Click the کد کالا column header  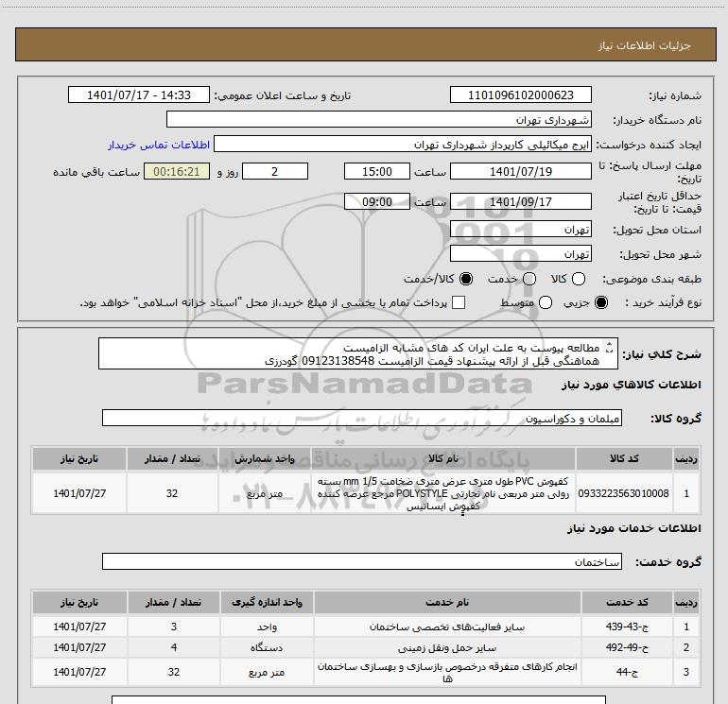tap(624, 458)
